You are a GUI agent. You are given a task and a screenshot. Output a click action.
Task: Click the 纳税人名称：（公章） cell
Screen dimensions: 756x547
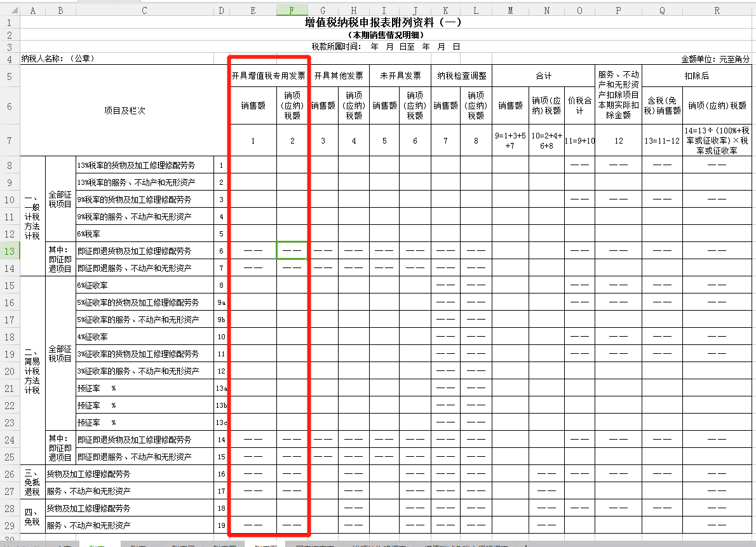click(x=58, y=58)
